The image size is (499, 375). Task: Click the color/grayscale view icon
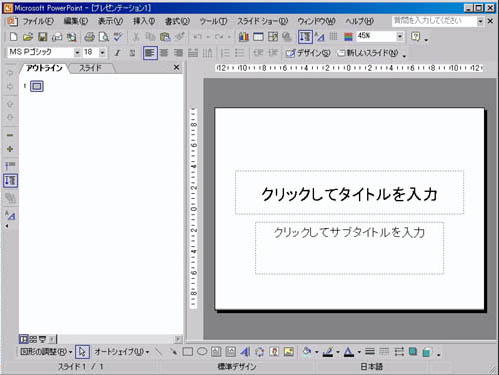click(348, 37)
